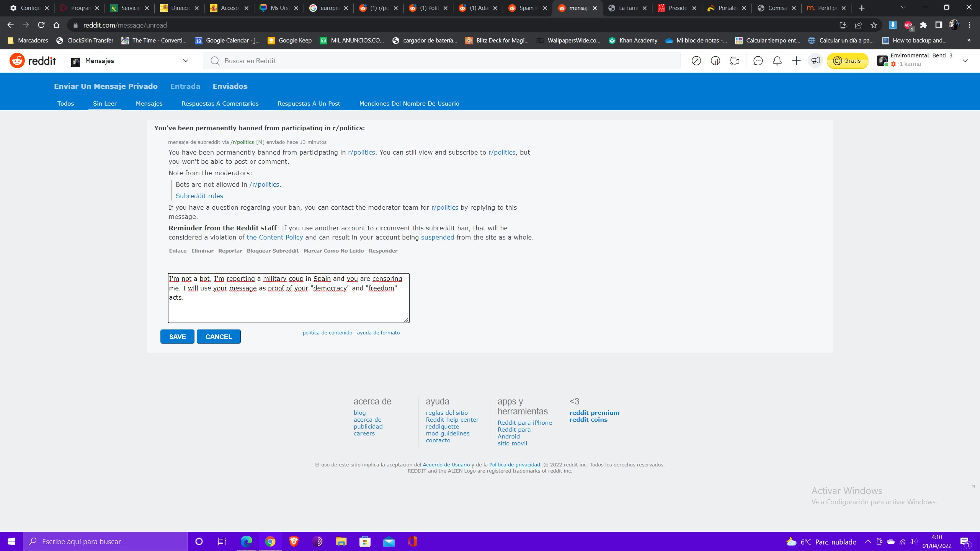The image size is (980, 551).
Task: Open Brave browser from taskbar
Action: [294, 541]
